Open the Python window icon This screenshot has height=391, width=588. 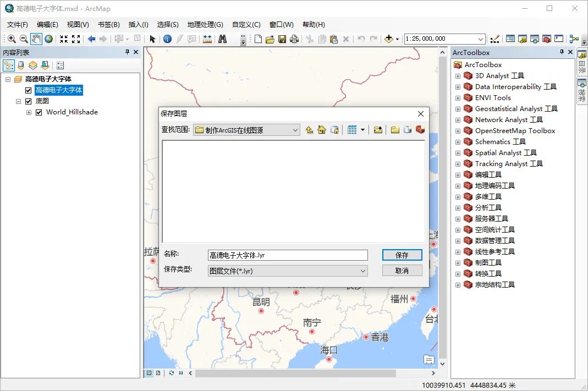click(559, 38)
